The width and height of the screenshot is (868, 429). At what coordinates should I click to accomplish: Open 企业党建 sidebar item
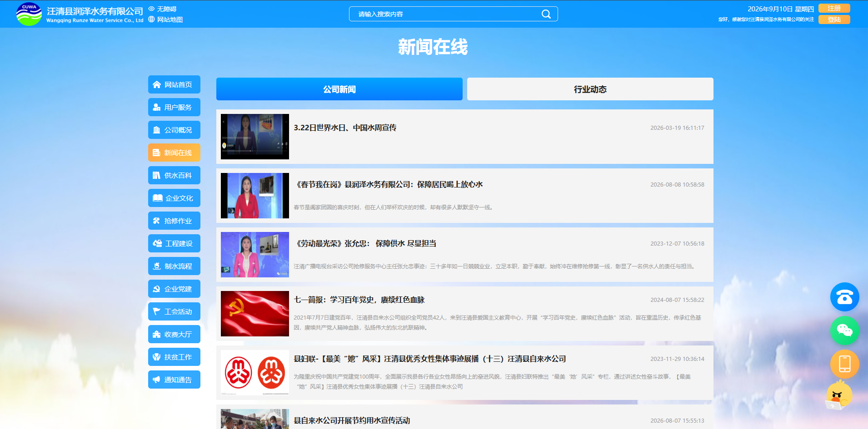point(174,289)
